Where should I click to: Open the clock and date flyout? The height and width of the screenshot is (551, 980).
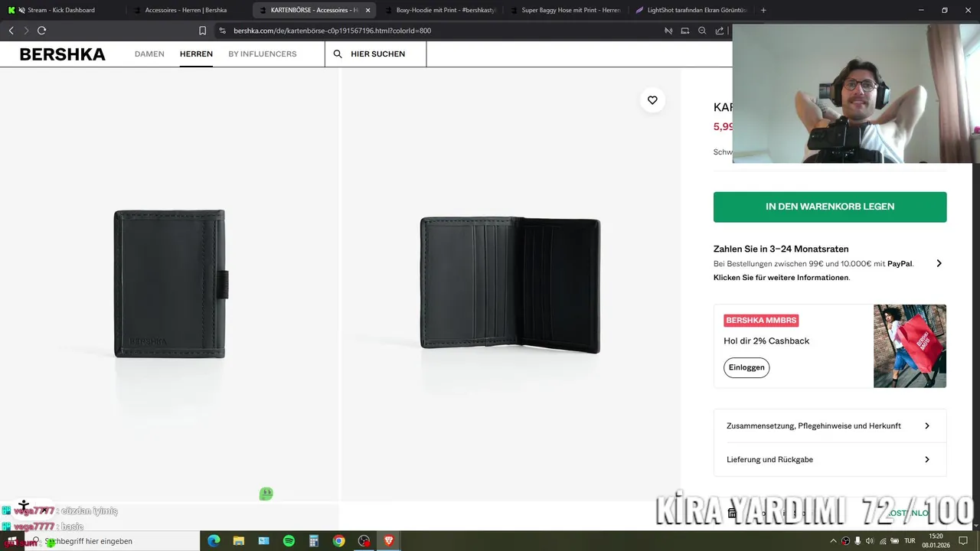click(936, 541)
